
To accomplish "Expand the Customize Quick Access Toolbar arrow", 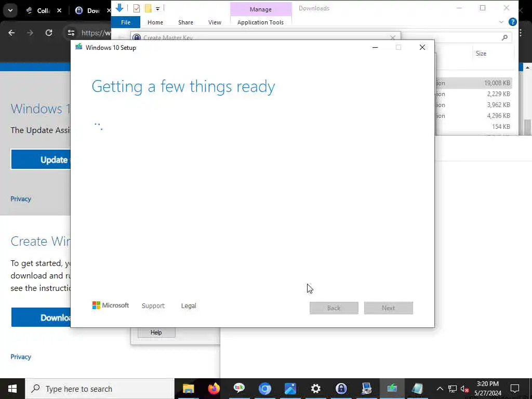I will tap(158, 8).
